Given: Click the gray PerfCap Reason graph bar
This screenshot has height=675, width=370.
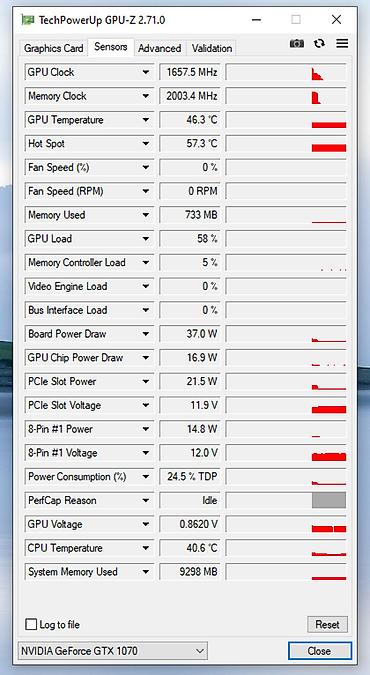Looking at the screenshot, I should coord(329,500).
